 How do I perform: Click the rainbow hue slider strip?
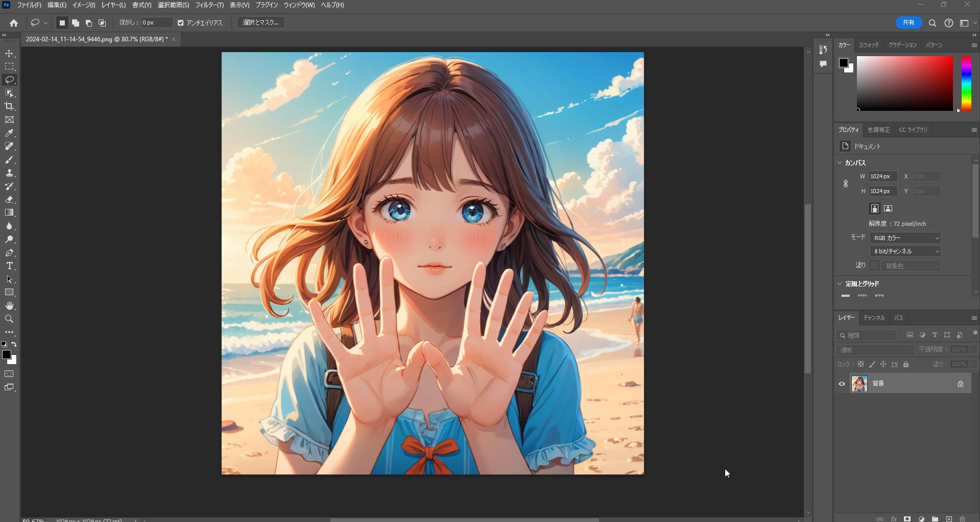966,83
